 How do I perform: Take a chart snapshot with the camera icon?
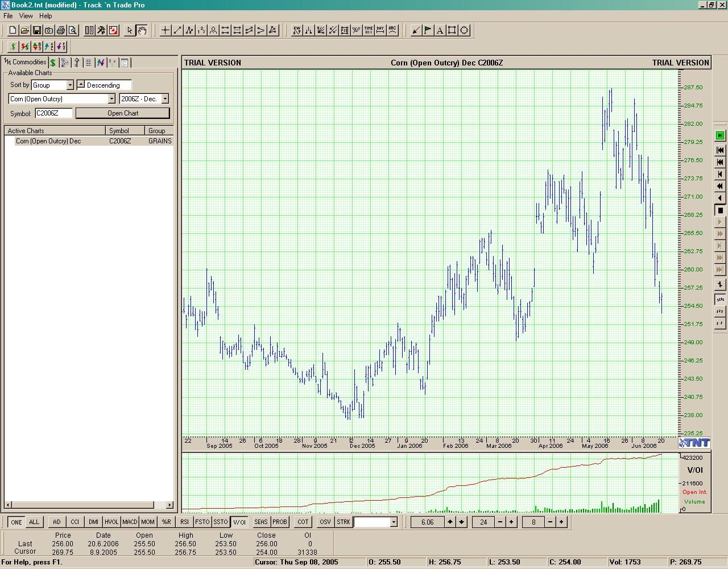[49, 30]
